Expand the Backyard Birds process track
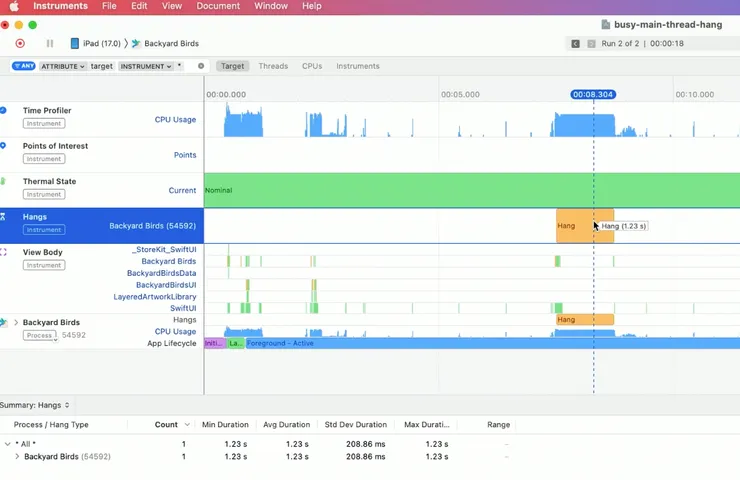 click(15, 323)
